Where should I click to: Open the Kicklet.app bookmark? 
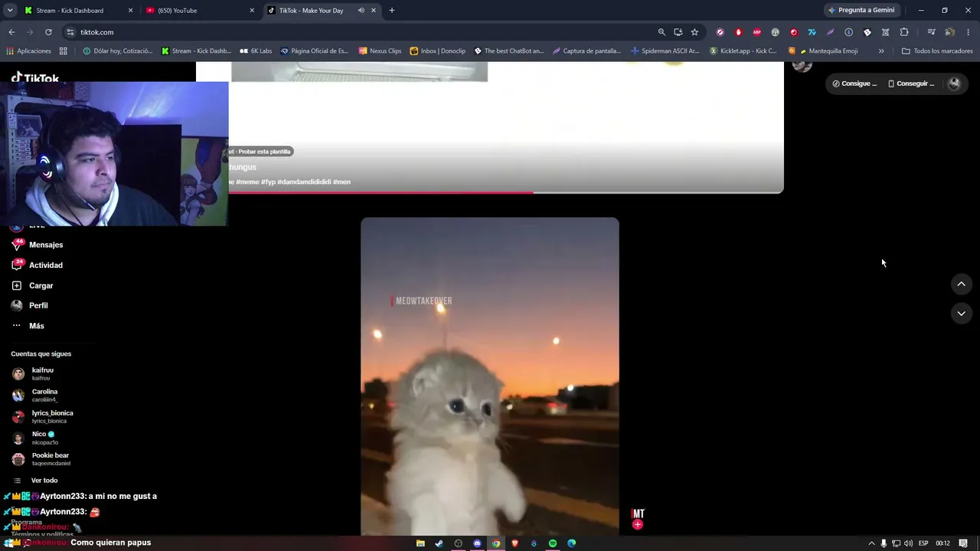click(743, 51)
